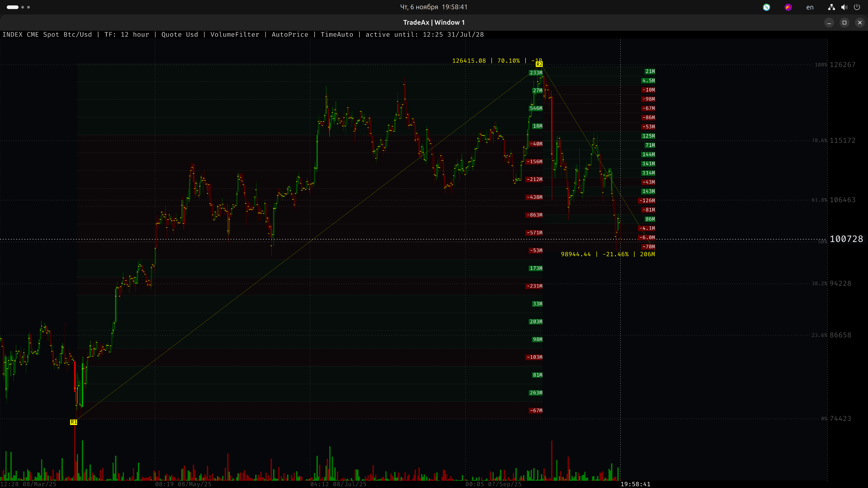Open the clock and calendar menu

tap(434, 7)
